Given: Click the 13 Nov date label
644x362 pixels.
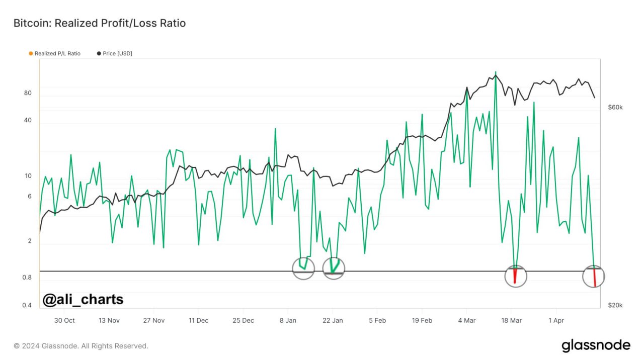Looking at the screenshot, I should (x=109, y=320).
